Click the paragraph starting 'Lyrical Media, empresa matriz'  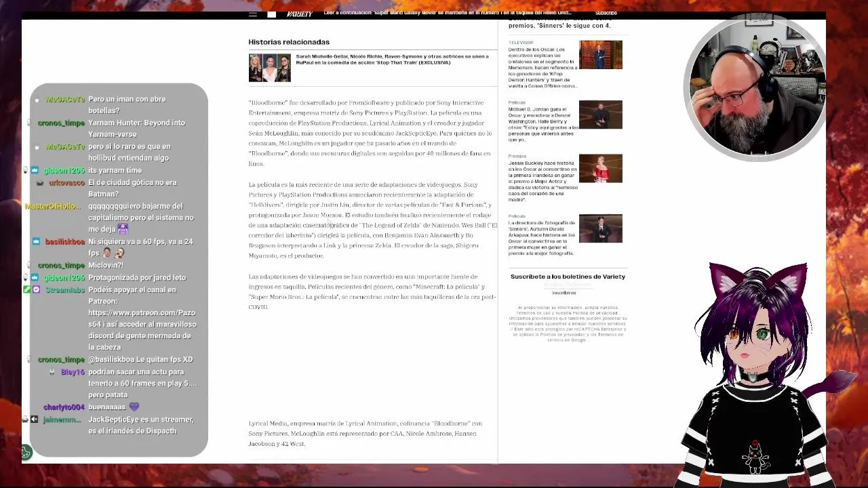click(x=365, y=434)
